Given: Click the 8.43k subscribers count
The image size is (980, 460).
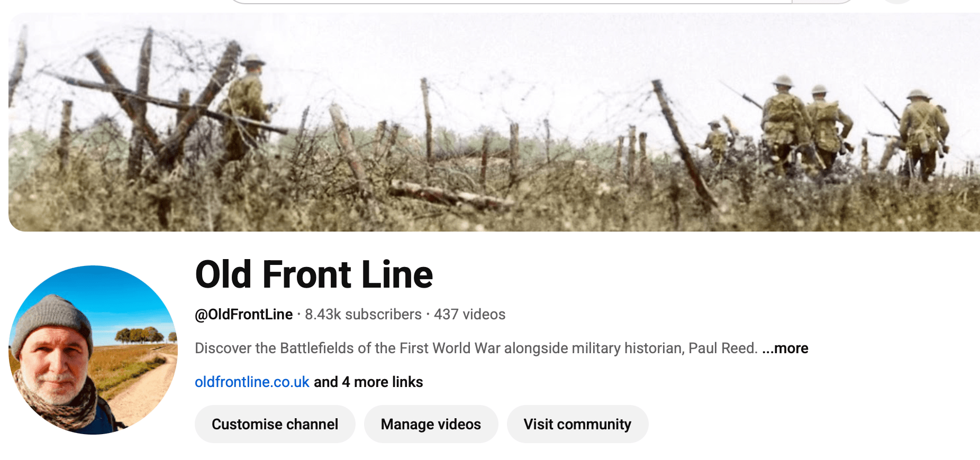Looking at the screenshot, I should click(363, 315).
